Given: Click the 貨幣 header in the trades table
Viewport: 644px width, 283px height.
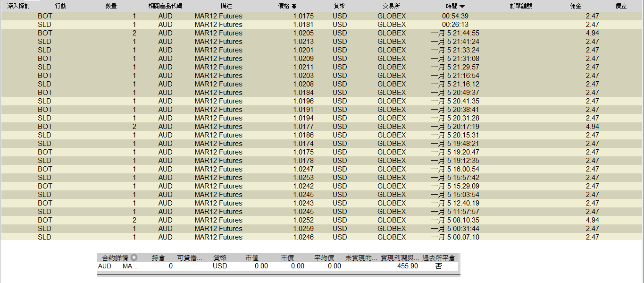Looking at the screenshot, I should coord(339,6).
